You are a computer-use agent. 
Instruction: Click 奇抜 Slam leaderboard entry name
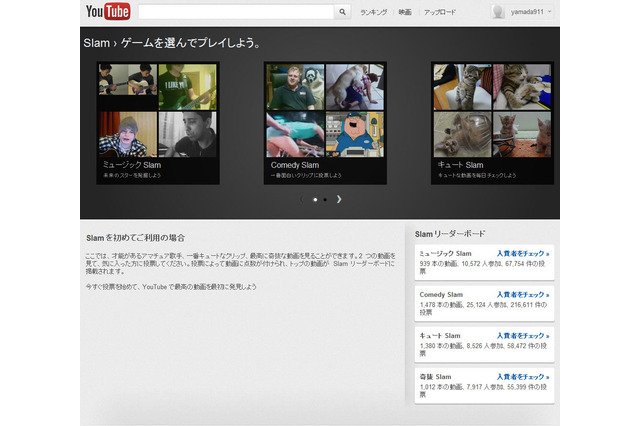tap(435, 377)
